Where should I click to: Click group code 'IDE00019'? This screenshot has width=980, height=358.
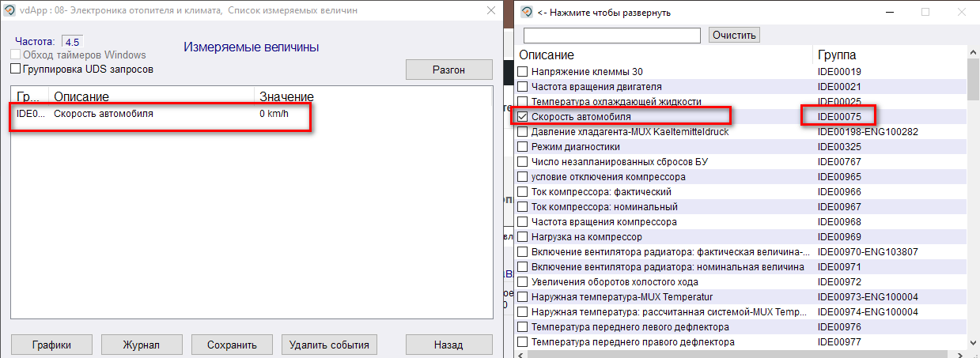click(839, 72)
